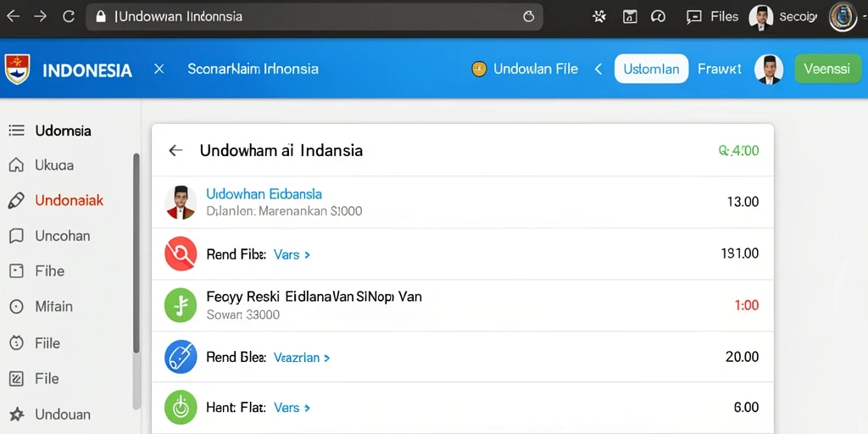Click Feoyy Reski EidlanaVan SiNopi Van title
The width and height of the screenshot is (868, 434).
314,297
